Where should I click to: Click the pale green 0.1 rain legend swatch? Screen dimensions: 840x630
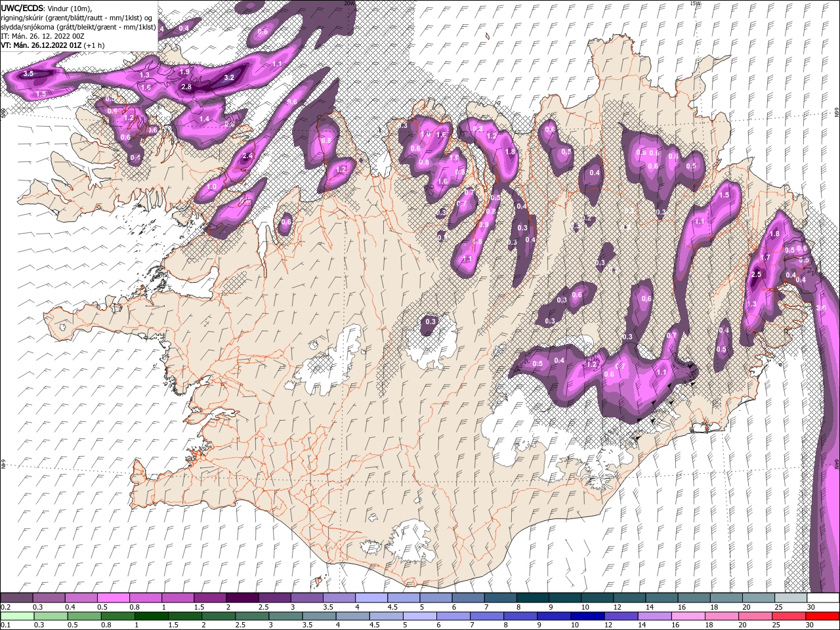pyautogui.click(x=18, y=616)
